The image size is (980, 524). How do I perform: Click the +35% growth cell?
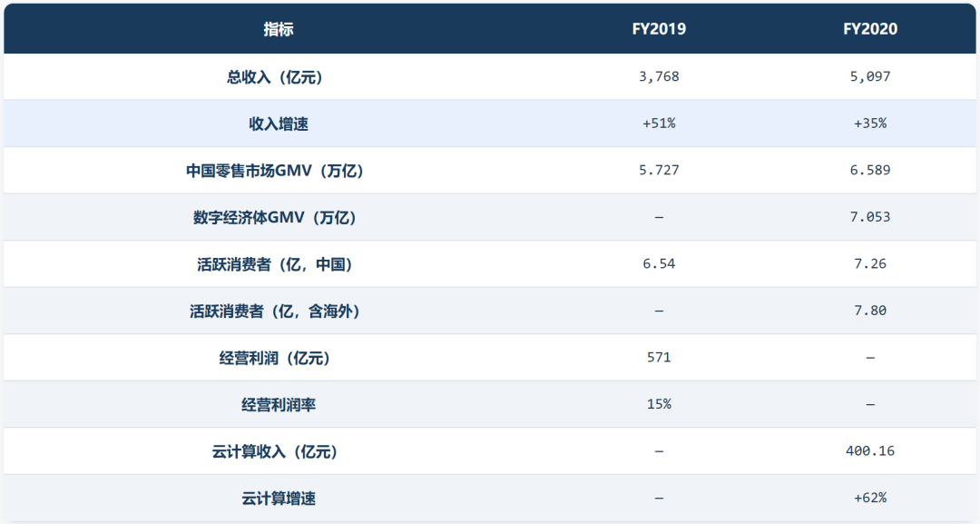[x=870, y=124]
